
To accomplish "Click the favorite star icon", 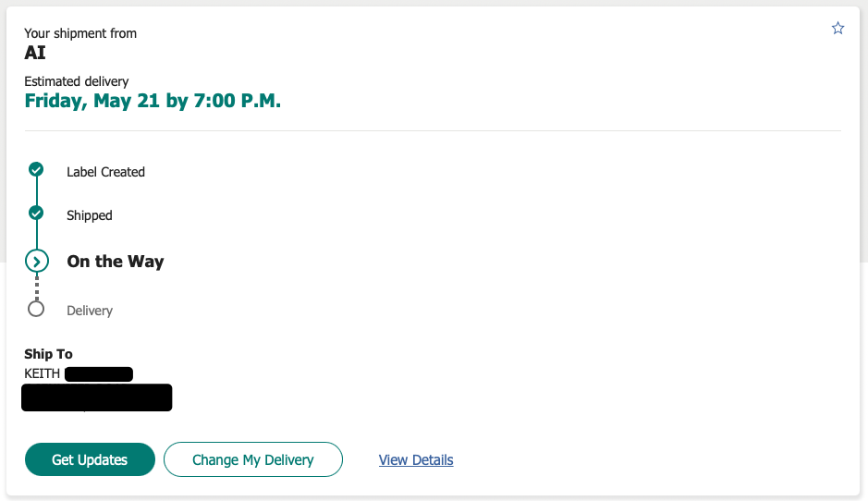I will tap(837, 29).
